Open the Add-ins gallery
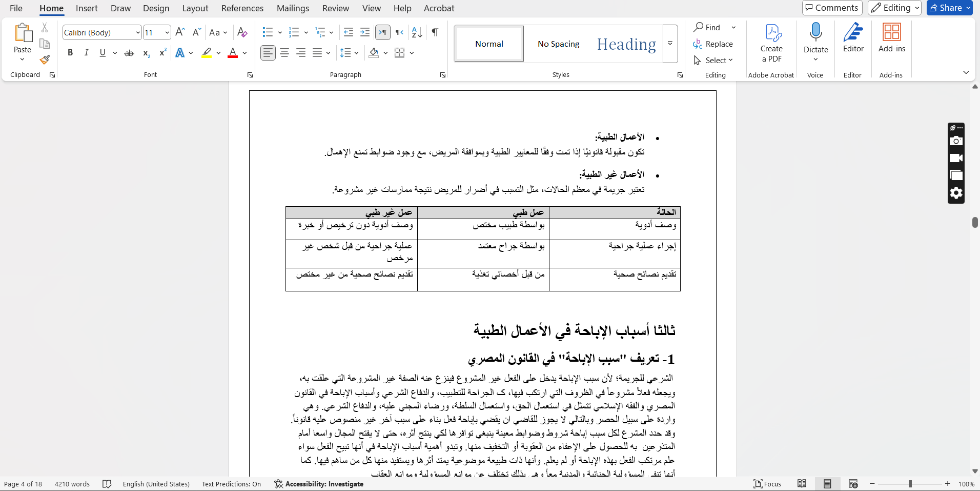This screenshot has height=491, width=980. (x=892, y=37)
